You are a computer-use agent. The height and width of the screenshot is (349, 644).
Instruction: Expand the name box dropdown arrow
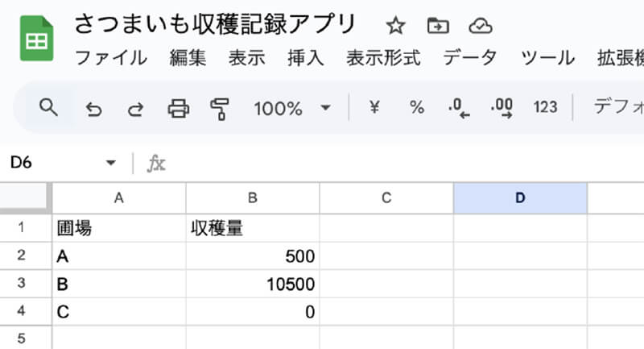[110, 164]
